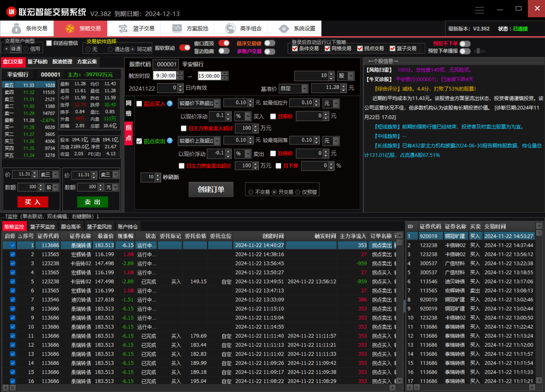Increase 基准价 11.28 with up arrow
This screenshot has height=392, width=545.
point(343,86)
